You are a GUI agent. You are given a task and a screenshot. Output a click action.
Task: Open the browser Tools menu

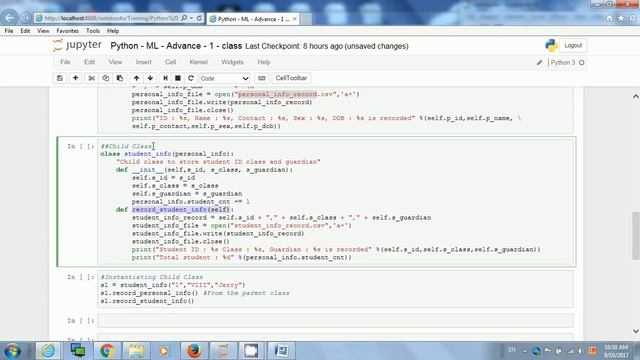[x=93, y=31]
